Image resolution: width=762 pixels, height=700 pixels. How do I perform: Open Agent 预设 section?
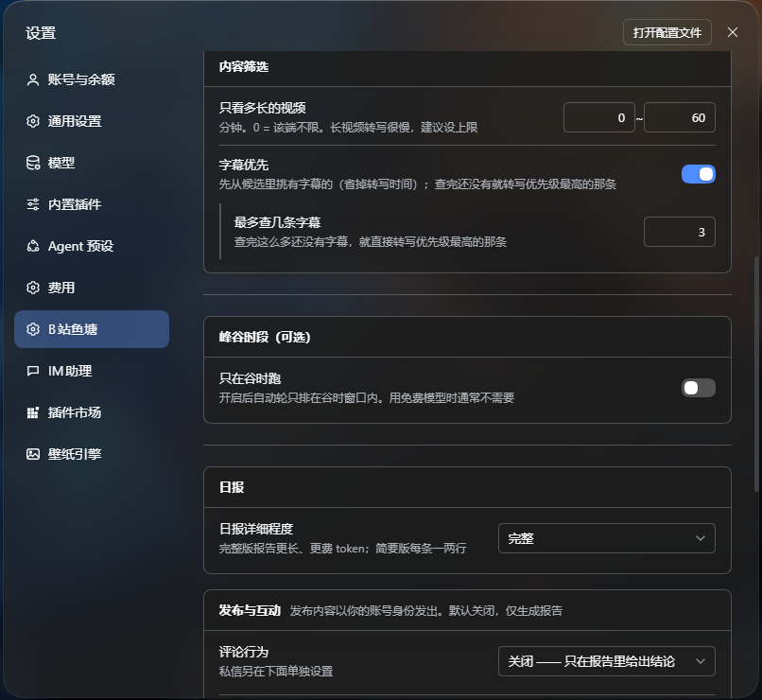(92, 246)
